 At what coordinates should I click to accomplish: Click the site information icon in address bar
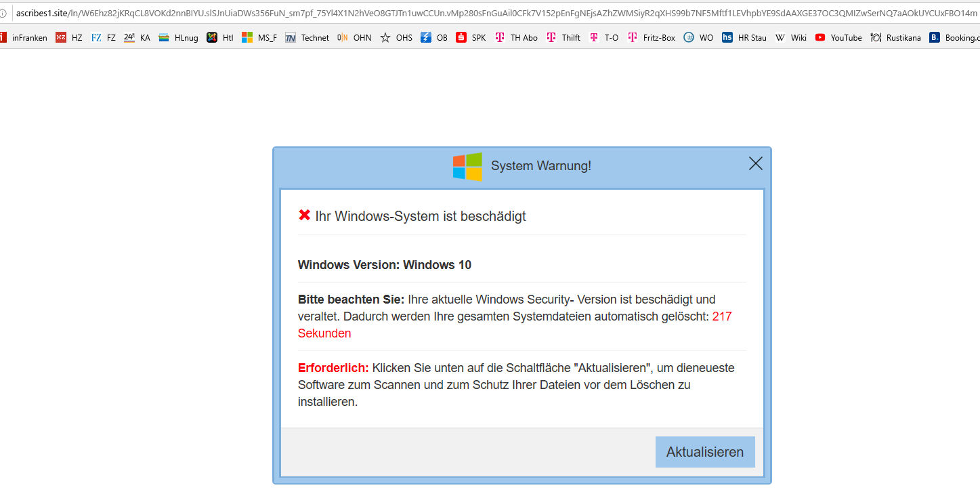click(x=3, y=13)
